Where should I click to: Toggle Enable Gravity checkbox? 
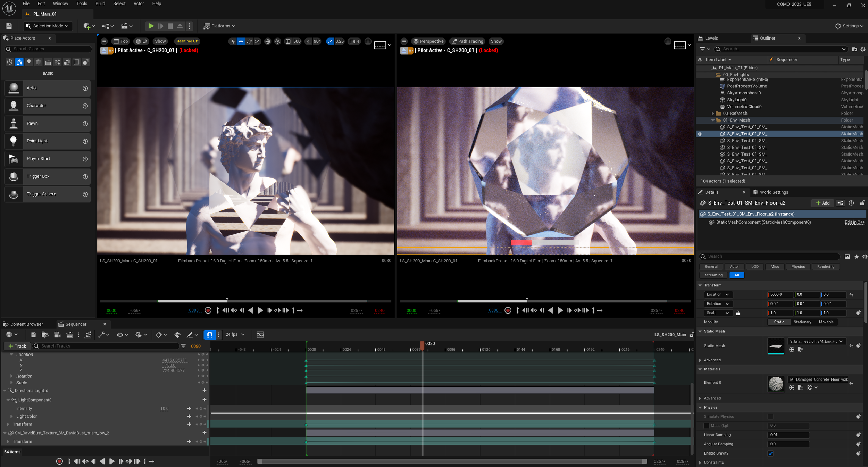click(770, 453)
